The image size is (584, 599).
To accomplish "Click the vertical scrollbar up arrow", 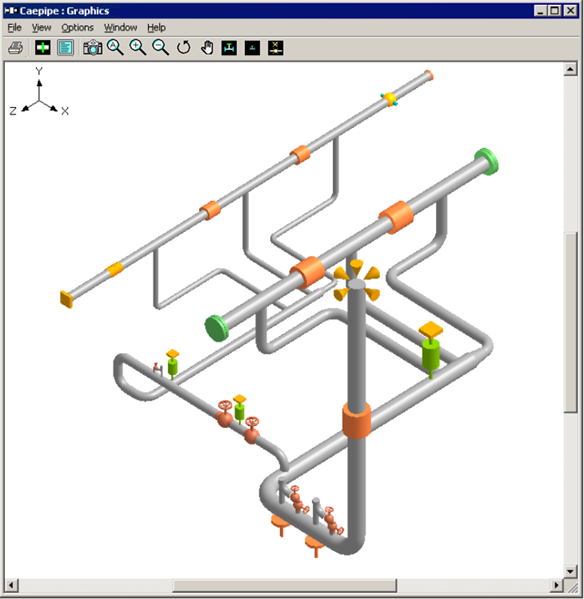I will click(x=570, y=70).
